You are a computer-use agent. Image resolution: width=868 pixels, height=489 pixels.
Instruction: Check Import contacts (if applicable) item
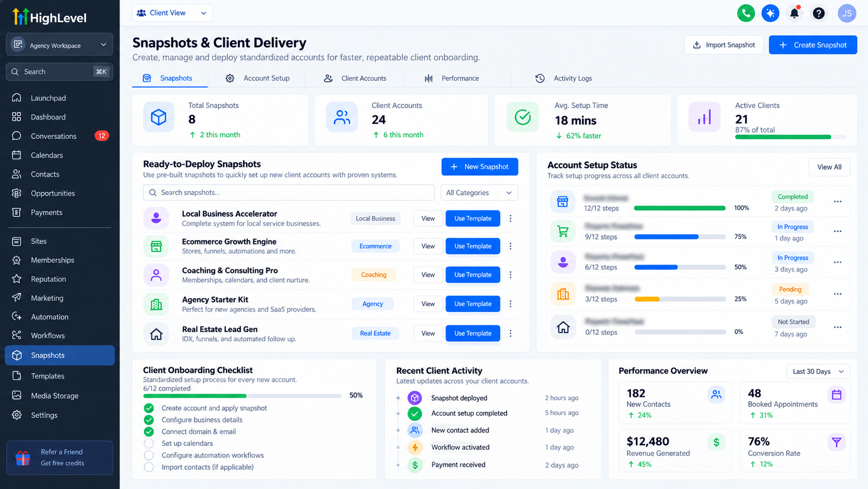(x=148, y=467)
